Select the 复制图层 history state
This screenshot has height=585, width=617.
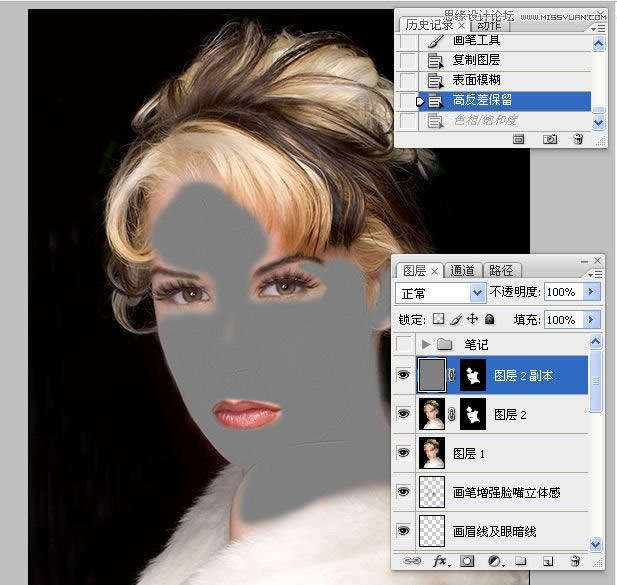(x=476, y=60)
